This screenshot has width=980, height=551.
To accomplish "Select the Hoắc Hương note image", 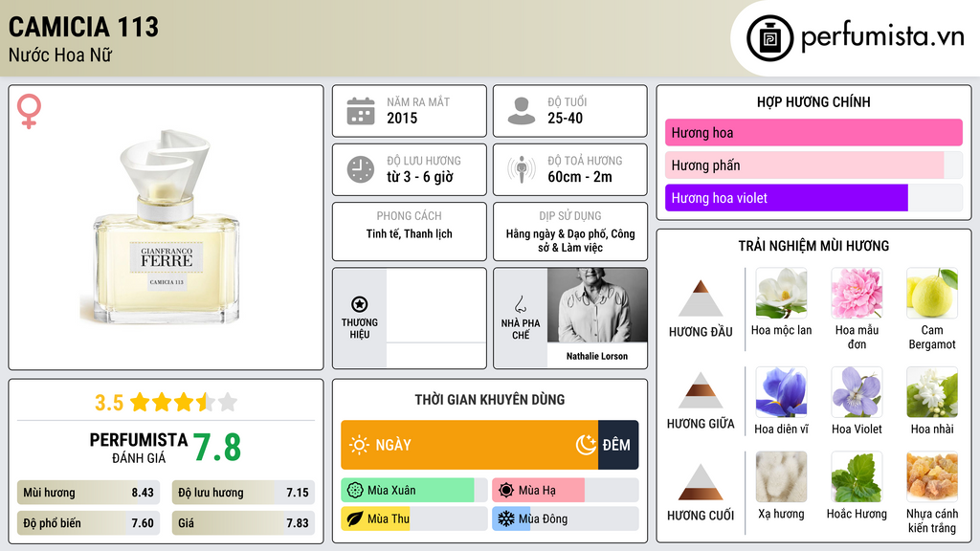I will click(857, 476).
